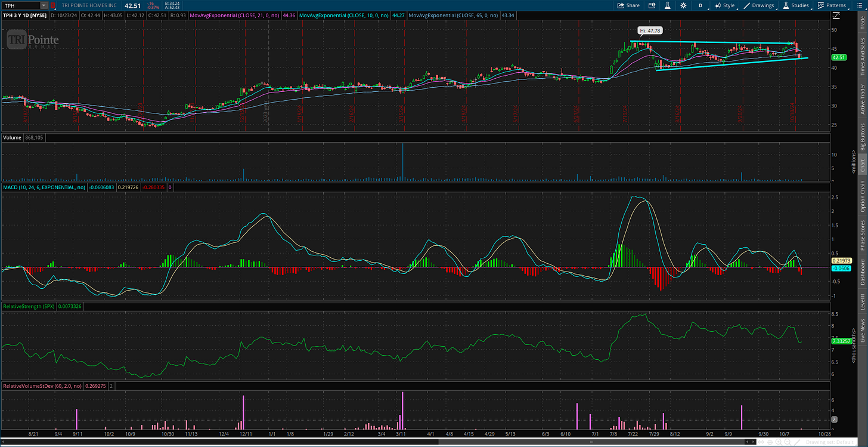This screenshot has height=447, width=868.
Task: Open the list menu icon at top right
Action: (x=860, y=5)
